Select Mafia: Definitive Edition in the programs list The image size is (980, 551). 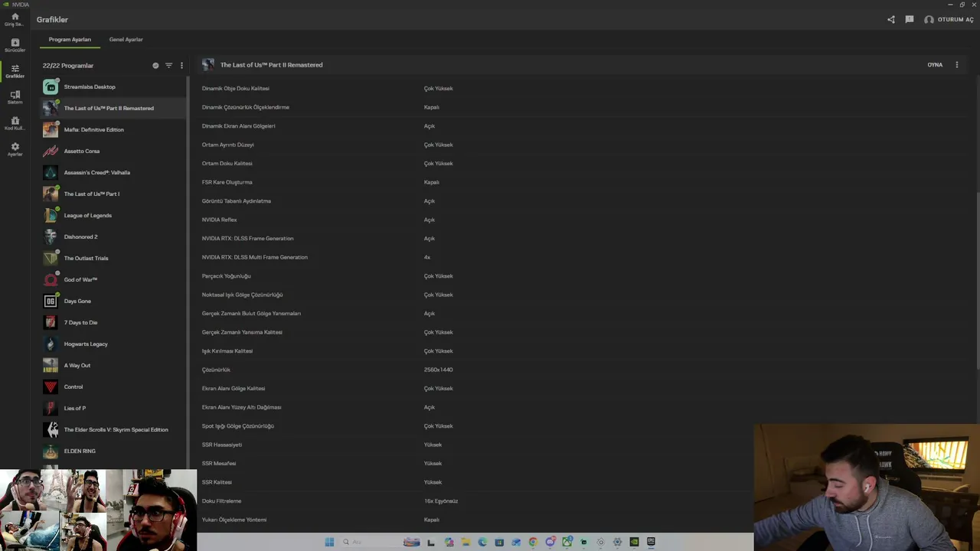pyautogui.click(x=113, y=130)
